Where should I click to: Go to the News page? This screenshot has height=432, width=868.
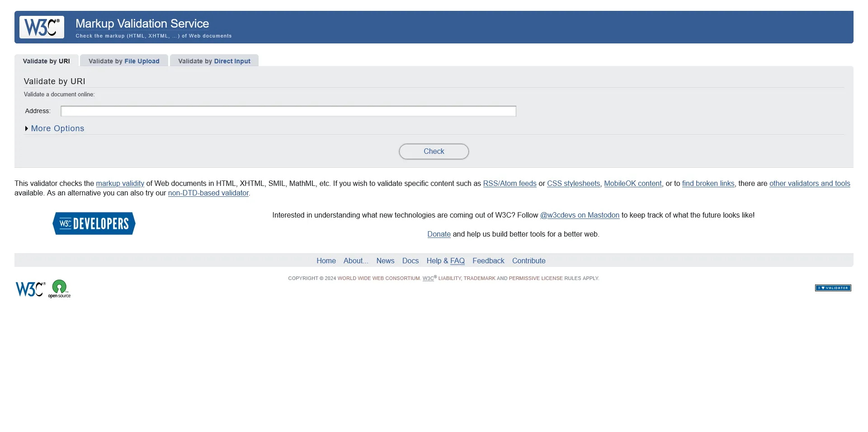[x=385, y=261]
